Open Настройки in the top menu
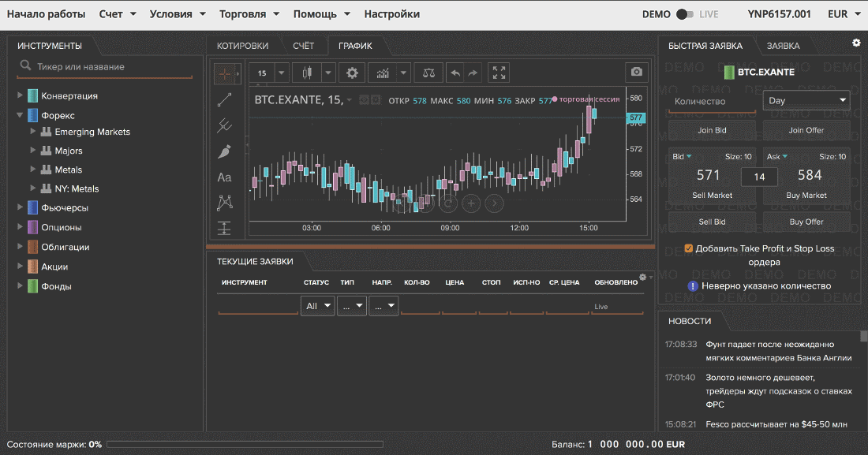 (x=392, y=14)
